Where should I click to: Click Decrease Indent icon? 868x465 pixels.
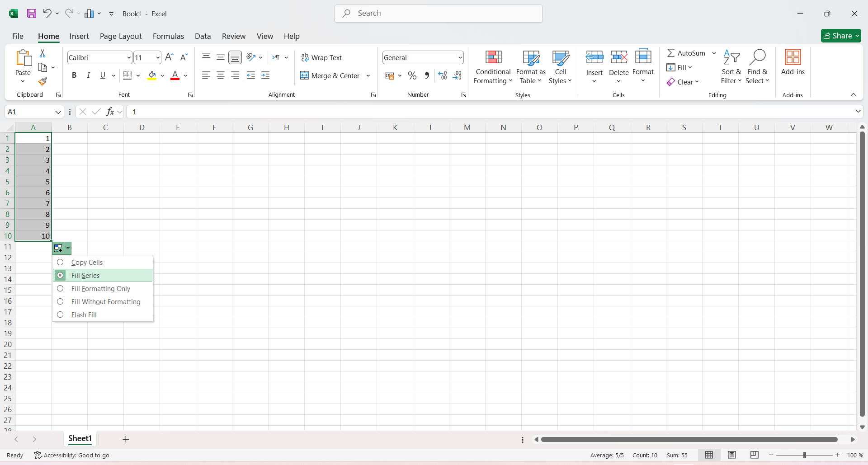(x=251, y=75)
